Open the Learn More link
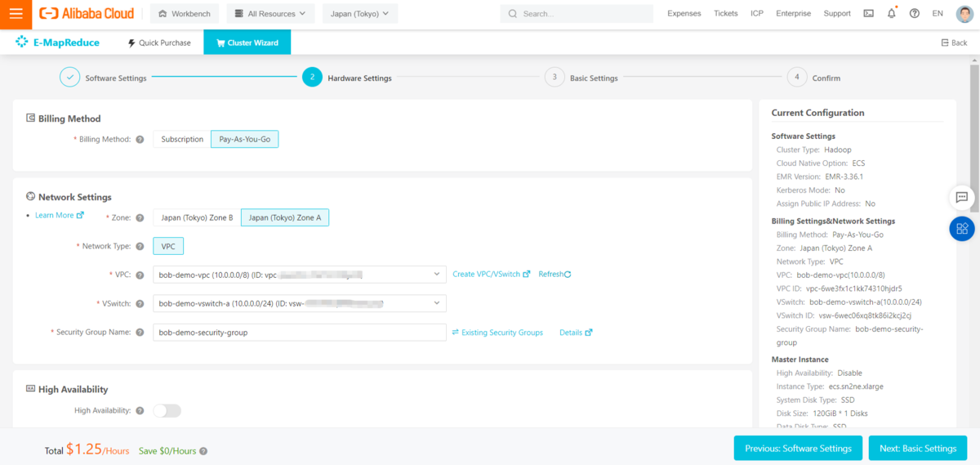Image resolution: width=980 pixels, height=465 pixels. 59,216
